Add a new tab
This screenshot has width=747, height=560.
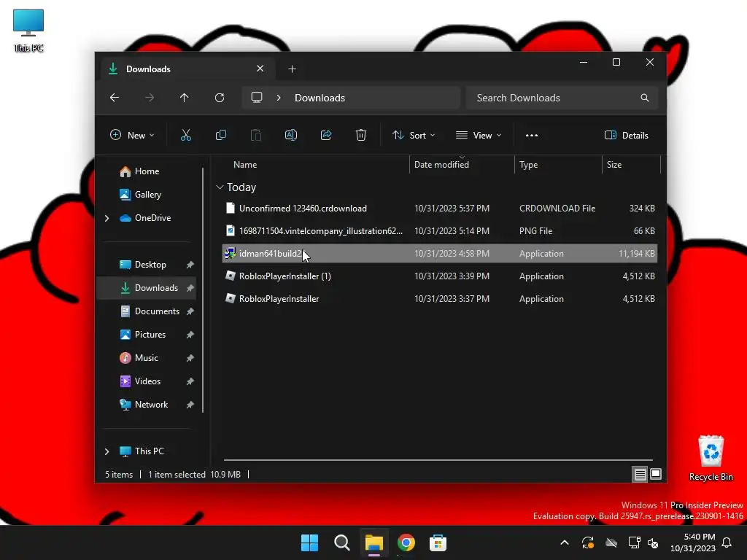(x=292, y=69)
